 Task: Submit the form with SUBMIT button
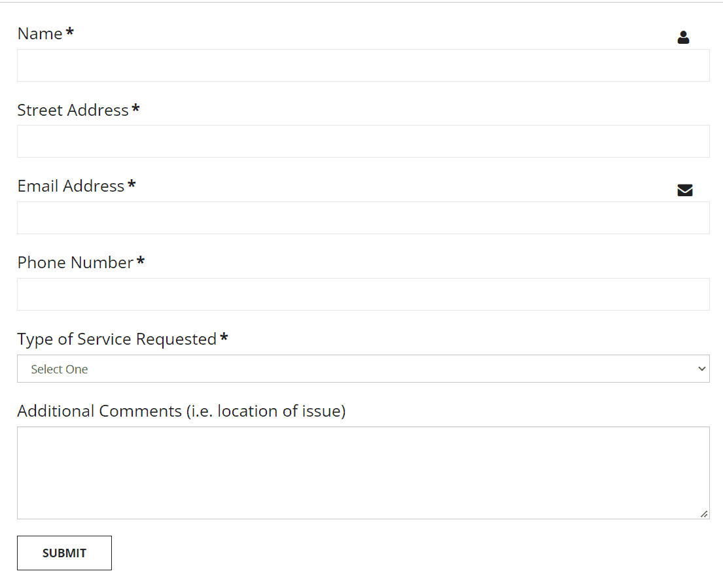65,553
